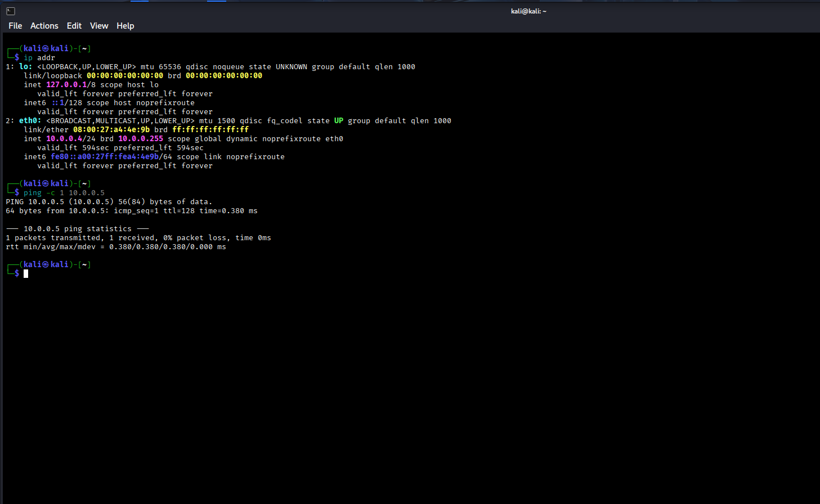Click the broadcast address 10.0.0.255
The height and width of the screenshot is (504, 820).
tap(141, 139)
